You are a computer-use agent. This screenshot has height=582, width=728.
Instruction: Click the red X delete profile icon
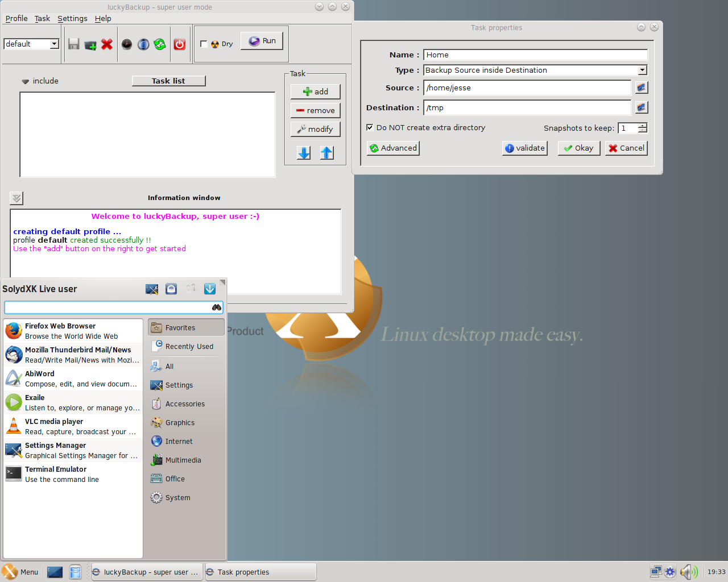107,44
